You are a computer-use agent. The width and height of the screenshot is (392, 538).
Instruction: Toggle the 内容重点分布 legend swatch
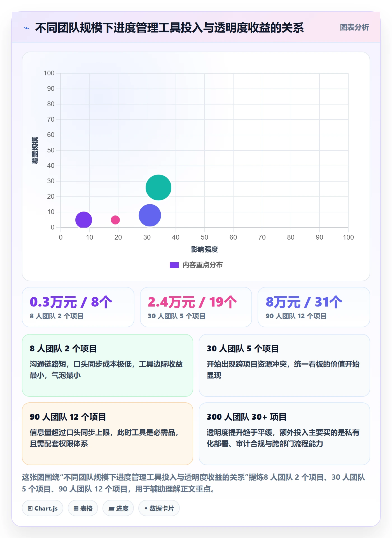(x=174, y=265)
